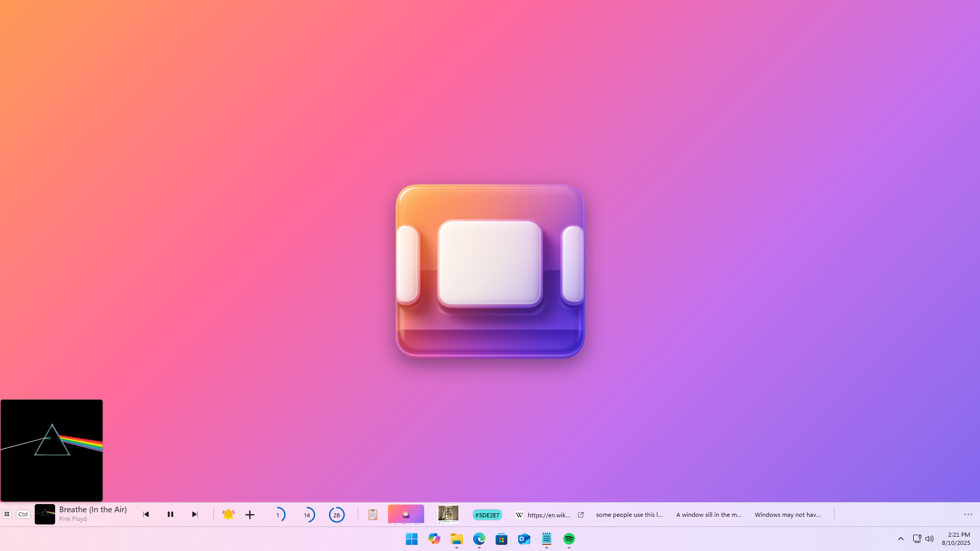The width and height of the screenshot is (980, 551).
Task: Open the Wikipedia link external arrow icon
Action: tap(581, 515)
